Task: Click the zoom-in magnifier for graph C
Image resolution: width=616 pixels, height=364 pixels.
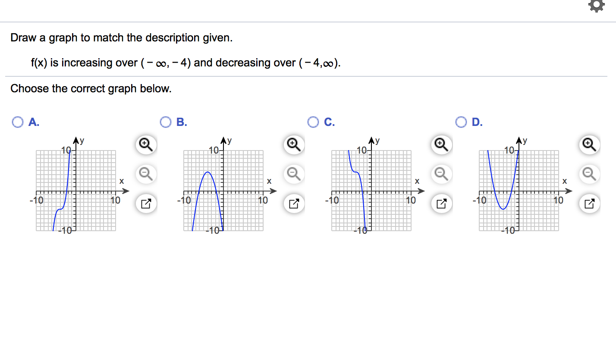Action: pos(441,144)
